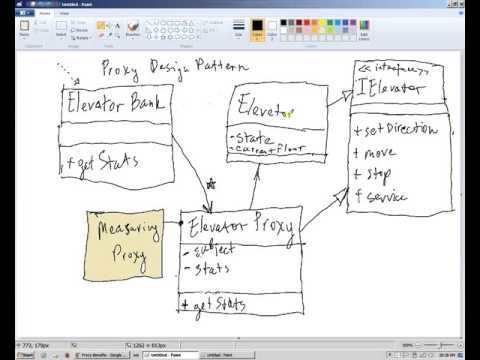The image size is (480, 360).
Task: Click the Windows Start button
Action: (x=26, y=355)
